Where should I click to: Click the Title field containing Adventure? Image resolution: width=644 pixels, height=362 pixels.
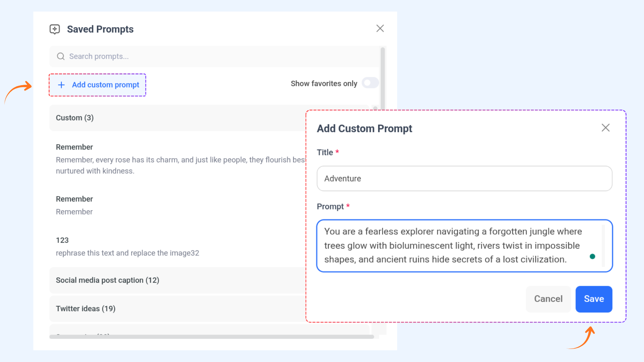click(464, 179)
